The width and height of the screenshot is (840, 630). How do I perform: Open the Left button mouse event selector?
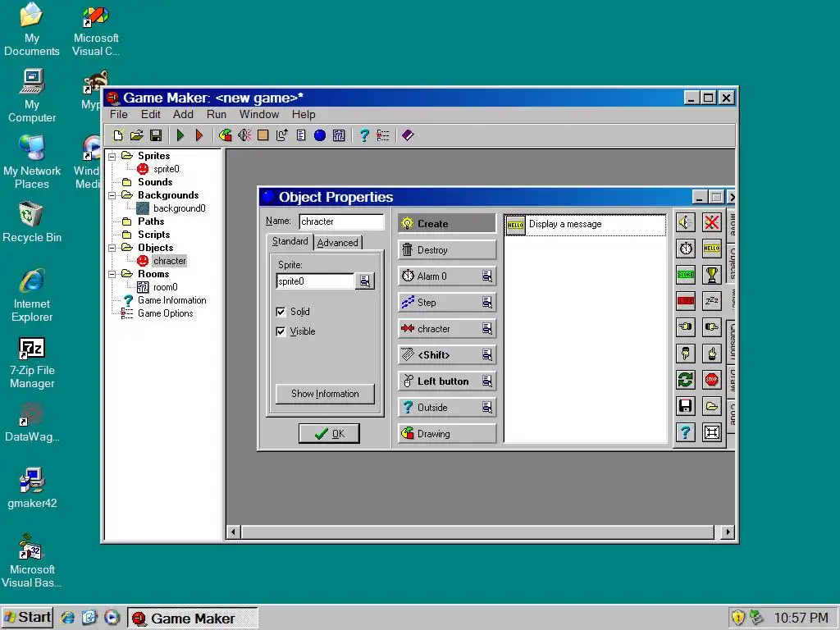[487, 381]
